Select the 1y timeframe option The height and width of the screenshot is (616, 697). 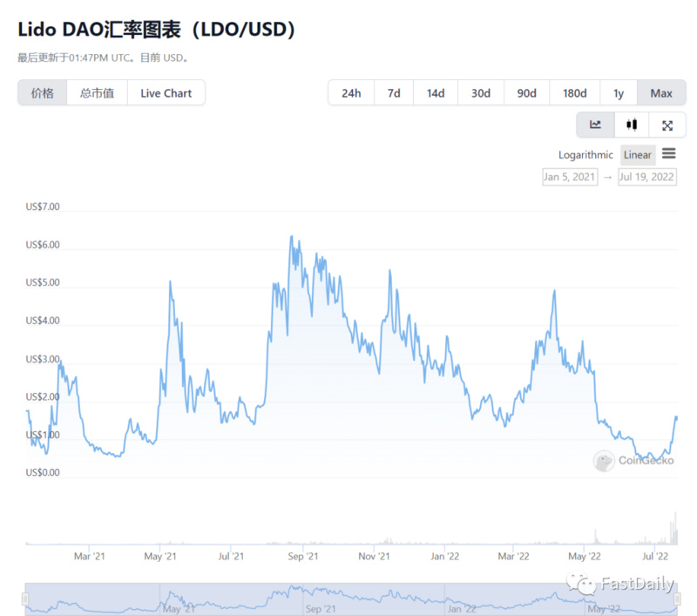[619, 92]
